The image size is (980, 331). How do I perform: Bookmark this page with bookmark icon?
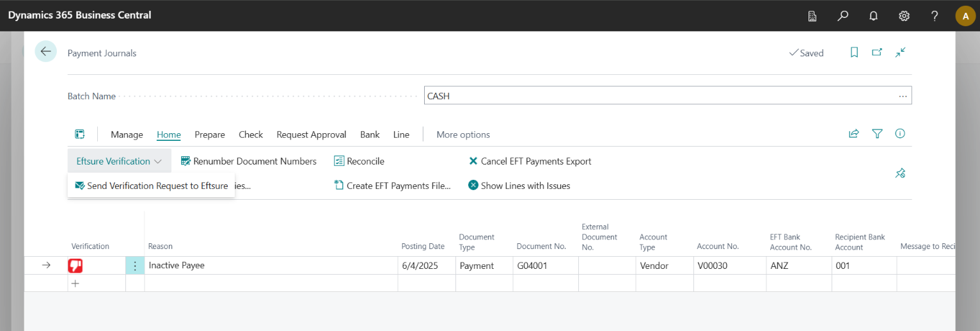(854, 52)
